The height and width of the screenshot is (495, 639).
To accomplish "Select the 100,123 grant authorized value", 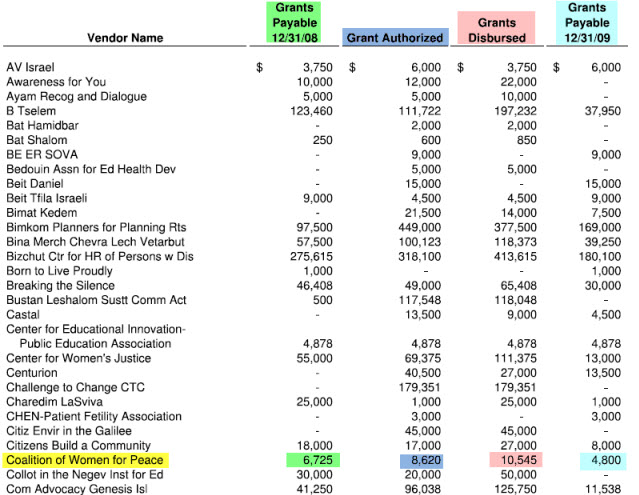I will pos(420,242).
